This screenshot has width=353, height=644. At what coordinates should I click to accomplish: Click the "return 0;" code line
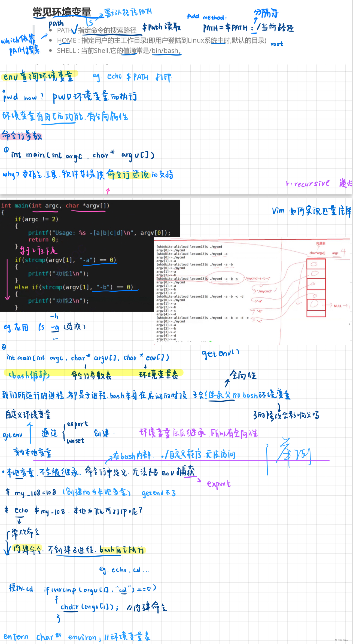coord(43,240)
